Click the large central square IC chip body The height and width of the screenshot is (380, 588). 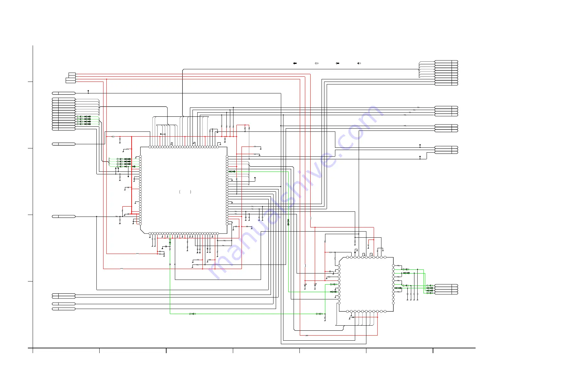tap(184, 190)
